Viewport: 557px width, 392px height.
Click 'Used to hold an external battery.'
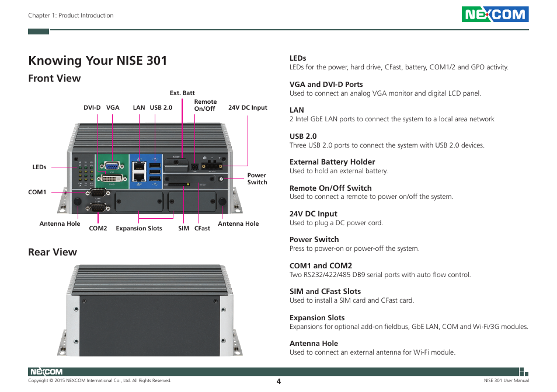pyautogui.click(x=339, y=171)
